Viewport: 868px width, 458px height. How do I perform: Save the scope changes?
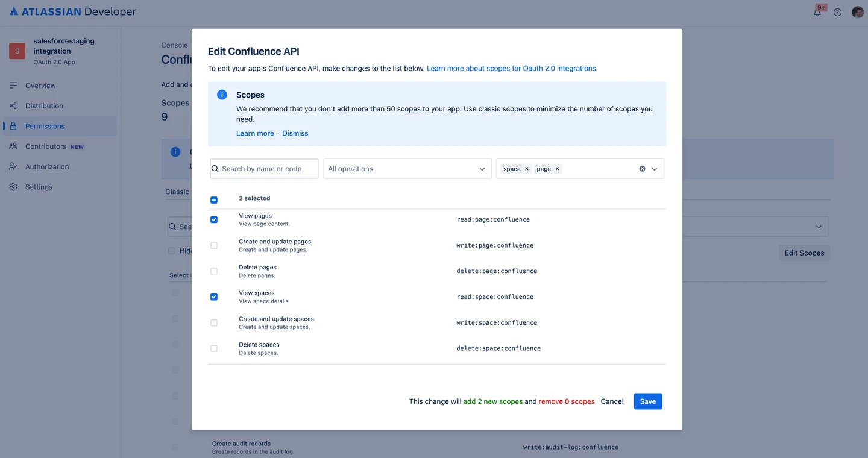pyautogui.click(x=648, y=401)
